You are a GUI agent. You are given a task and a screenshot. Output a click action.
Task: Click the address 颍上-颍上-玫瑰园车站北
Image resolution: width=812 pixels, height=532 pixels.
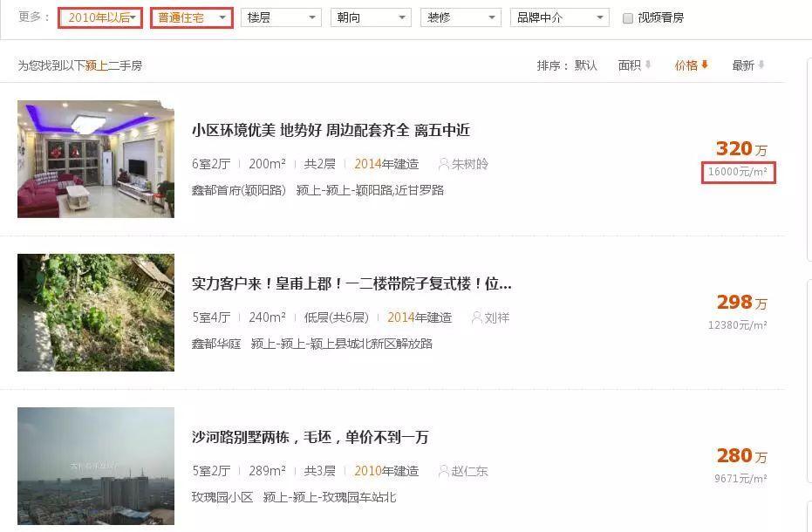click(330, 497)
